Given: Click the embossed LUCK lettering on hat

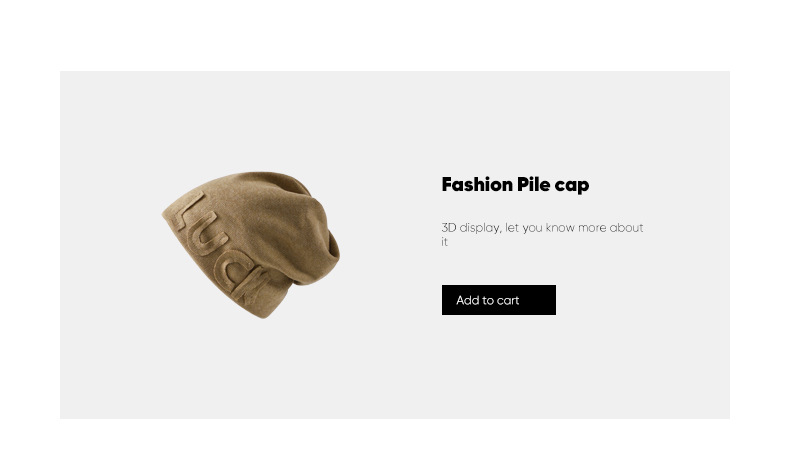Looking at the screenshot, I should (x=218, y=249).
